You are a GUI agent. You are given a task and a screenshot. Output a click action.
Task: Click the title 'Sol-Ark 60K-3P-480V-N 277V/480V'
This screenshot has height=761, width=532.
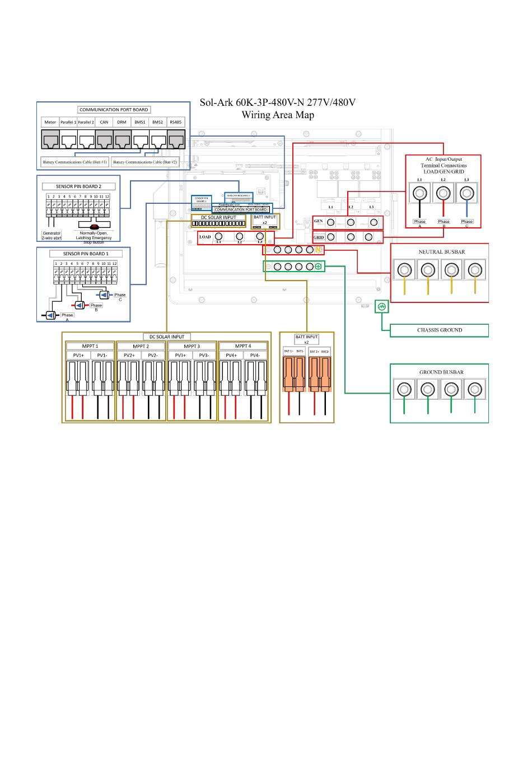click(x=278, y=102)
